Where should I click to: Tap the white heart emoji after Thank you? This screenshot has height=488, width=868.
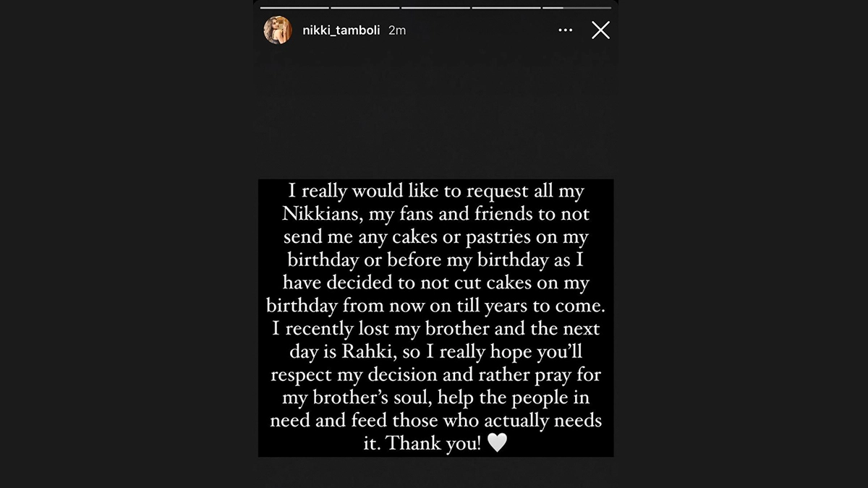tap(497, 442)
